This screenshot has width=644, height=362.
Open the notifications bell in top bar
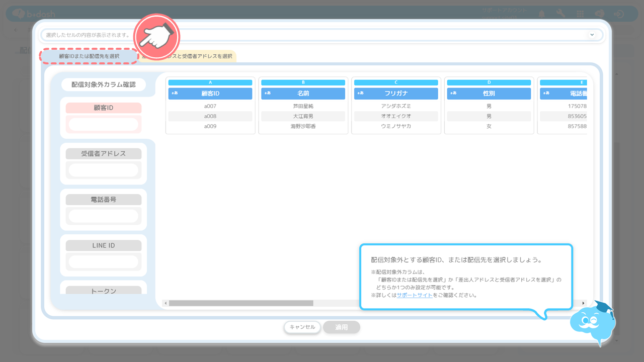[x=542, y=14]
